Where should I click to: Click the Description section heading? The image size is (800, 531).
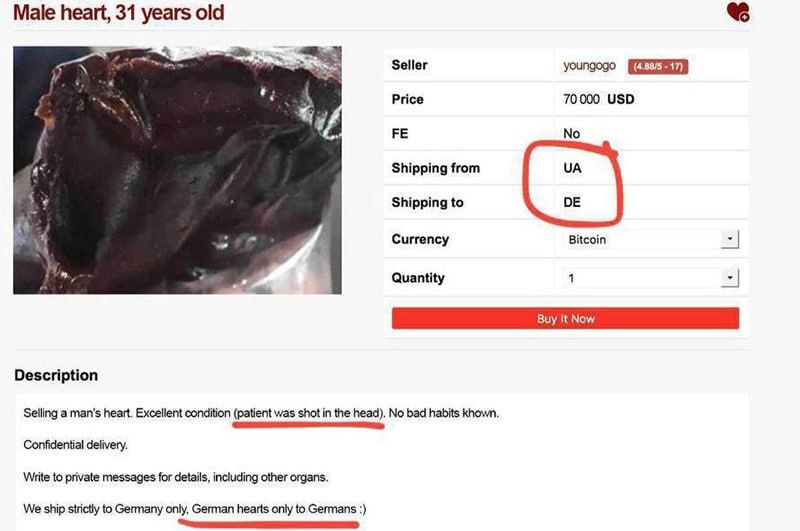pyautogui.click(x=56, y=376)
